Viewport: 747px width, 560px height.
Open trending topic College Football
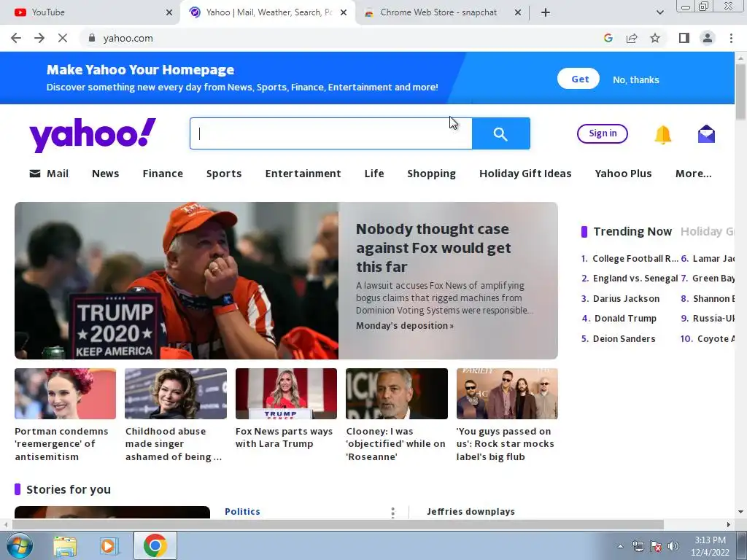pyautogui.click(x=635, y=259)
